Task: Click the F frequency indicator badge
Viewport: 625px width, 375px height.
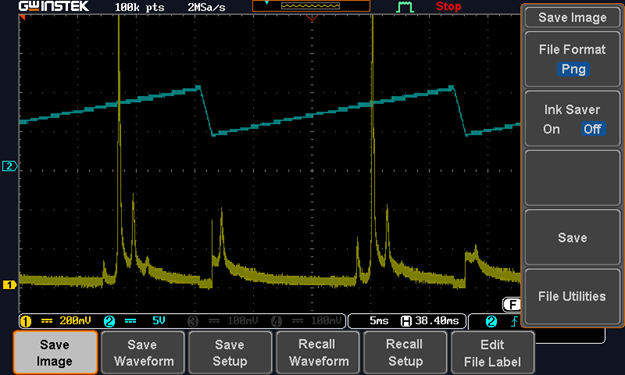Action: click(x=511, y=305)
